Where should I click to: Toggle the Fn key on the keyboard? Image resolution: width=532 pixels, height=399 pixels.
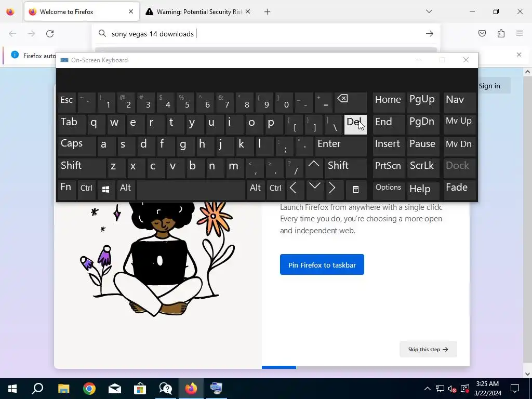(67, 190)
